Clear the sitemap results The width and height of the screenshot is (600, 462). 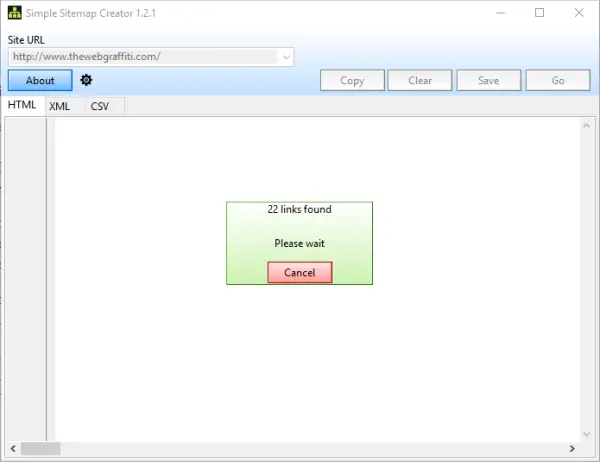[420, 80]
